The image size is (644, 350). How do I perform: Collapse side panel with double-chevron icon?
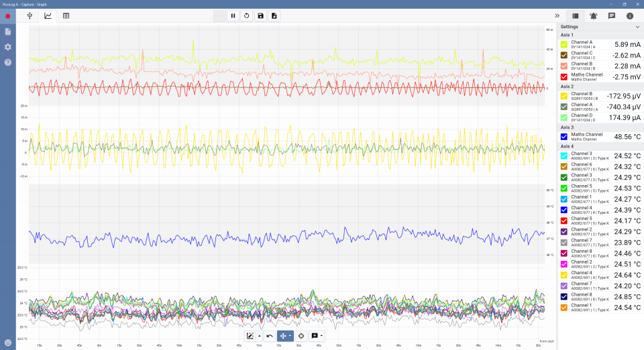pyautogui.click(x=557, y=15)
